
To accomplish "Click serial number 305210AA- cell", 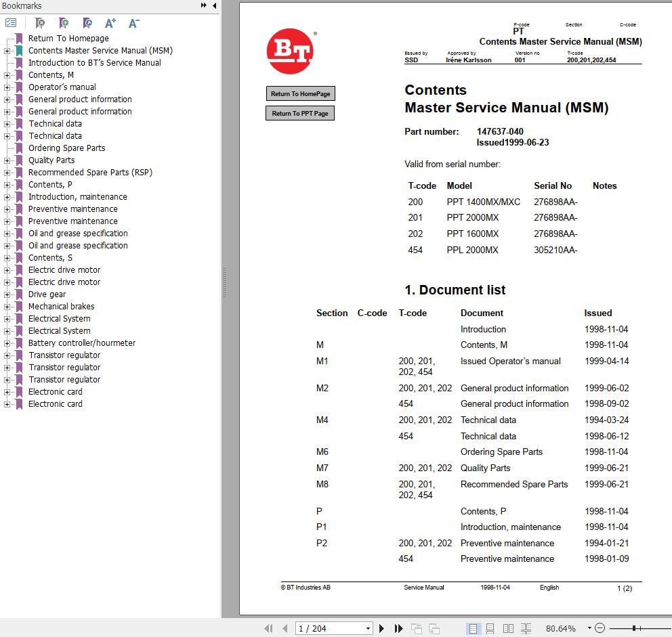I will pos(555,250).
